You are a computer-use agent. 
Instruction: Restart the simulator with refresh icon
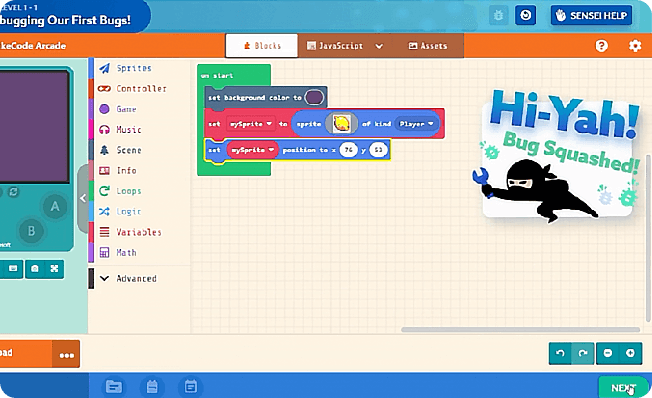pos(14,192)
